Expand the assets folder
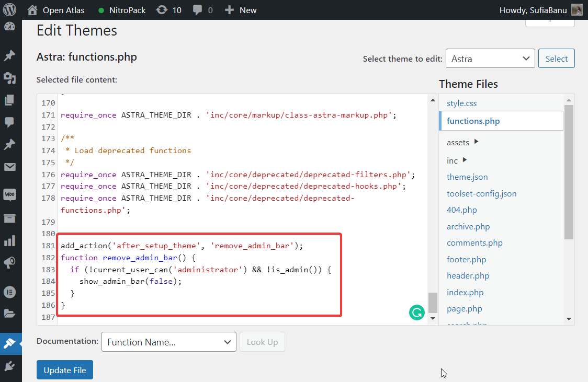588x382 pixels. (x=462, y=142)
